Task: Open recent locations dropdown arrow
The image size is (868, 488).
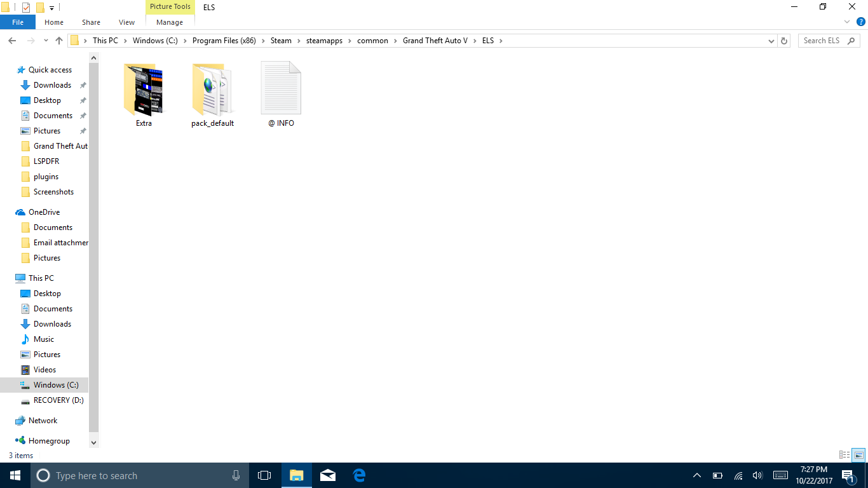Action: pyautogui.click(x=46, y=41)
